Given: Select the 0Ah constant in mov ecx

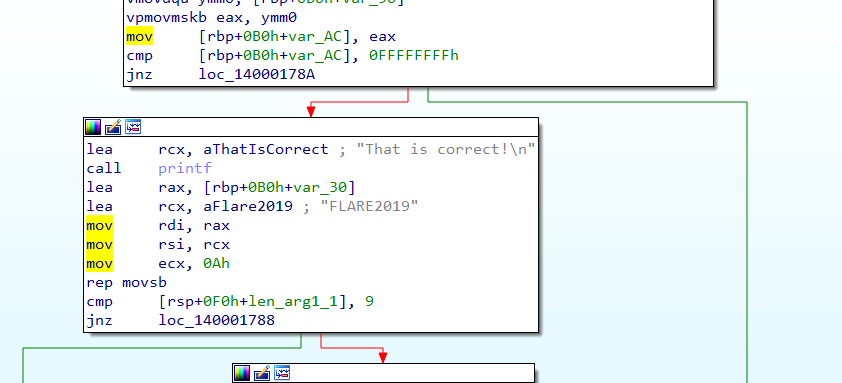Looking at the screenshot, I should (216, 264).
